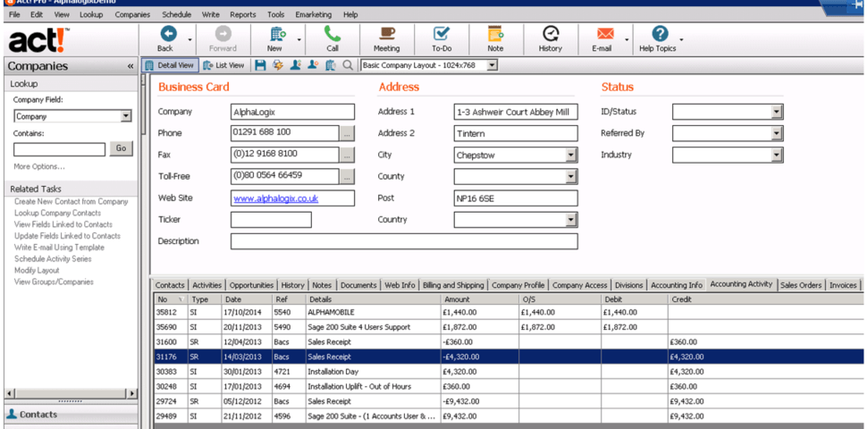This screenshot has width=868, height=429.
Task: Open the Back button dropdown arrow
Action: [190, 40]
